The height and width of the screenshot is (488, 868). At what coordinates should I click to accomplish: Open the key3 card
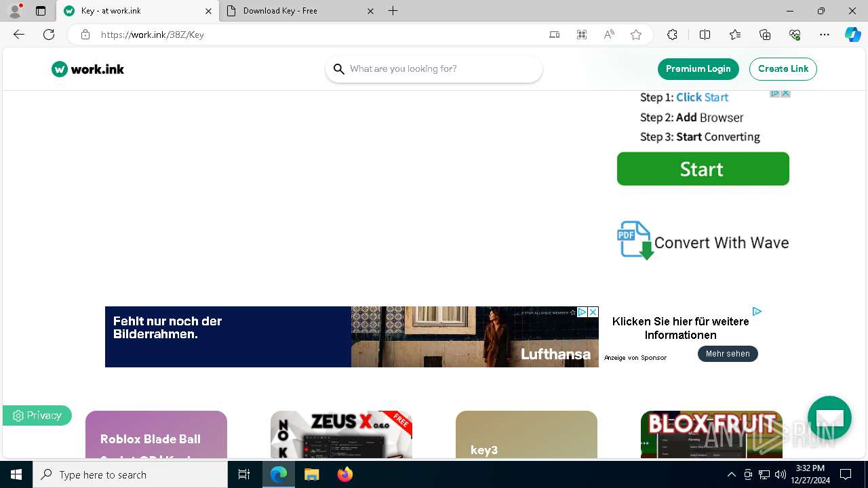coord(526,434)
